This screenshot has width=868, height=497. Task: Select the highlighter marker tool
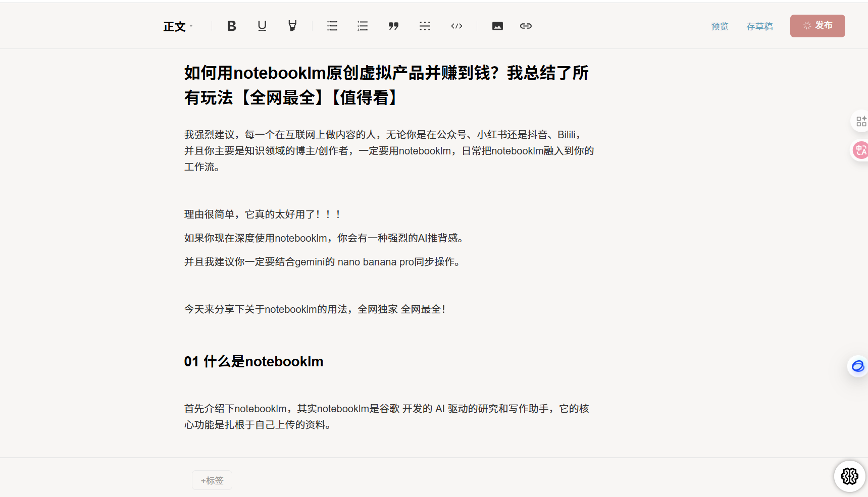292,26
